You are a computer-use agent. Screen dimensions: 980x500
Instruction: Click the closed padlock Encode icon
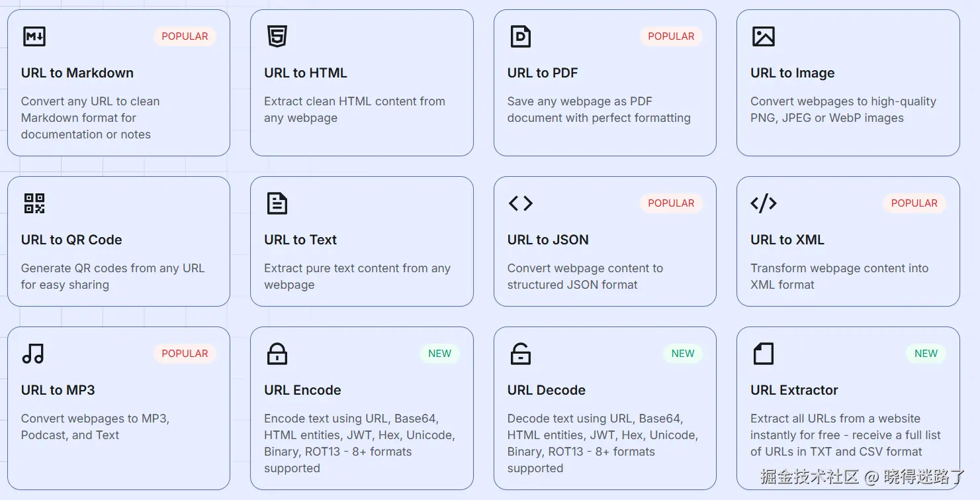(x=277, y=354)
